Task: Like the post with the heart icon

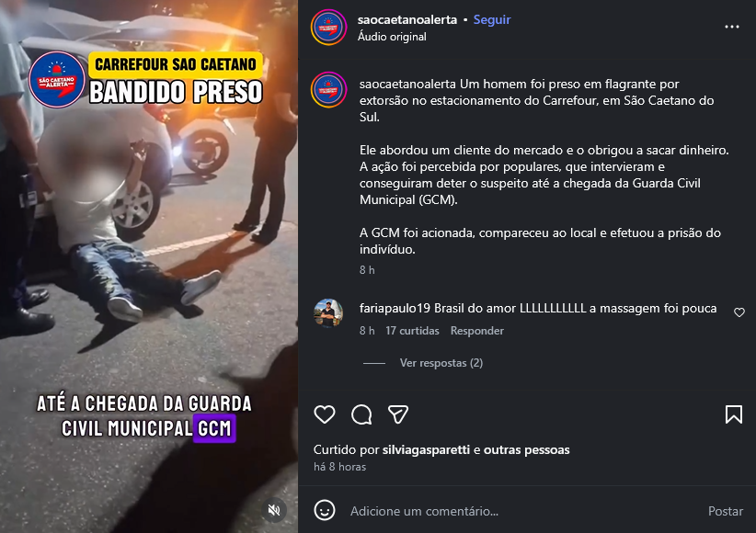Action: coord(325,414)
